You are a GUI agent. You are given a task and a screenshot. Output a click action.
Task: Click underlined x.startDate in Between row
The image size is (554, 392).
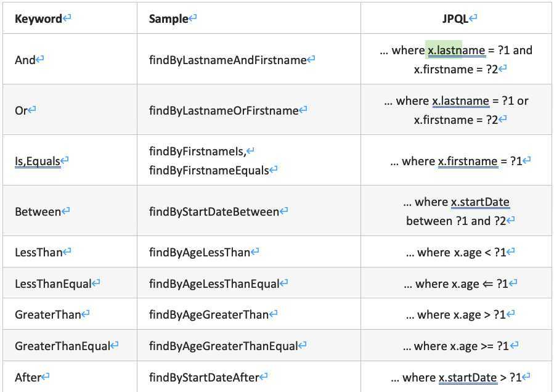[481, 202]
